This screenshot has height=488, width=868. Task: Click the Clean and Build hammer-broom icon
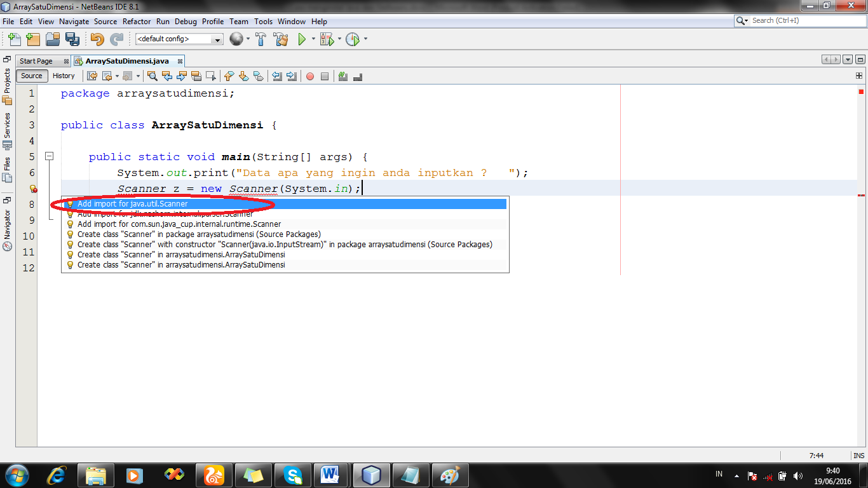click(x=281, y=39)
